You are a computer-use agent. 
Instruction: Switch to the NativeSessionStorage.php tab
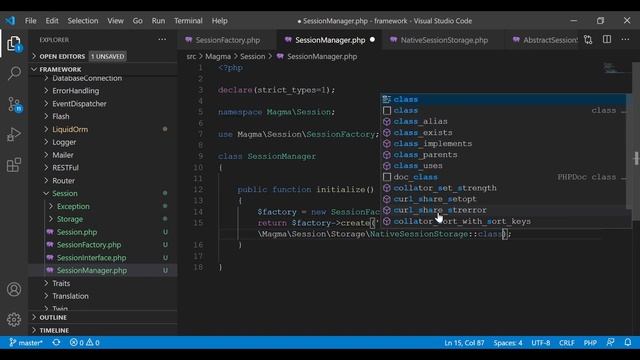click(444, 40)
